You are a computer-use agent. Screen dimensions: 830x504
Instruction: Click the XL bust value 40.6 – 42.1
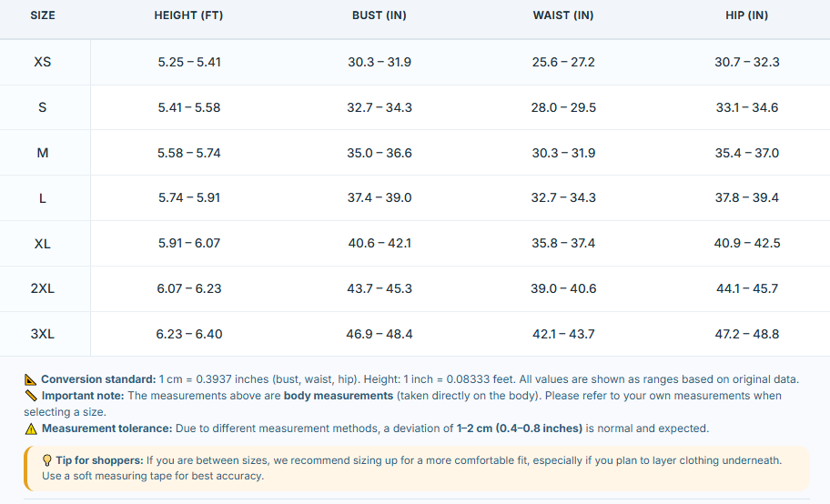click(x=380, y=243)
